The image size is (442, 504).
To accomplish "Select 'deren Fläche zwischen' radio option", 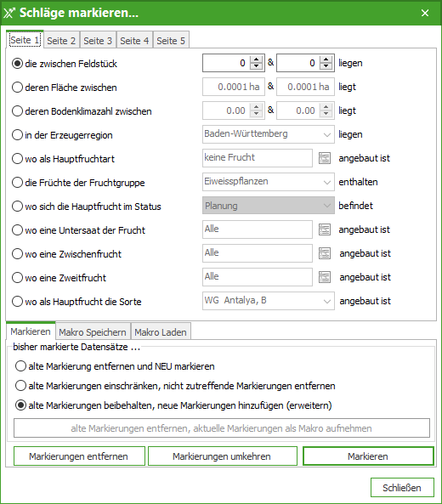I will point(17,87).
